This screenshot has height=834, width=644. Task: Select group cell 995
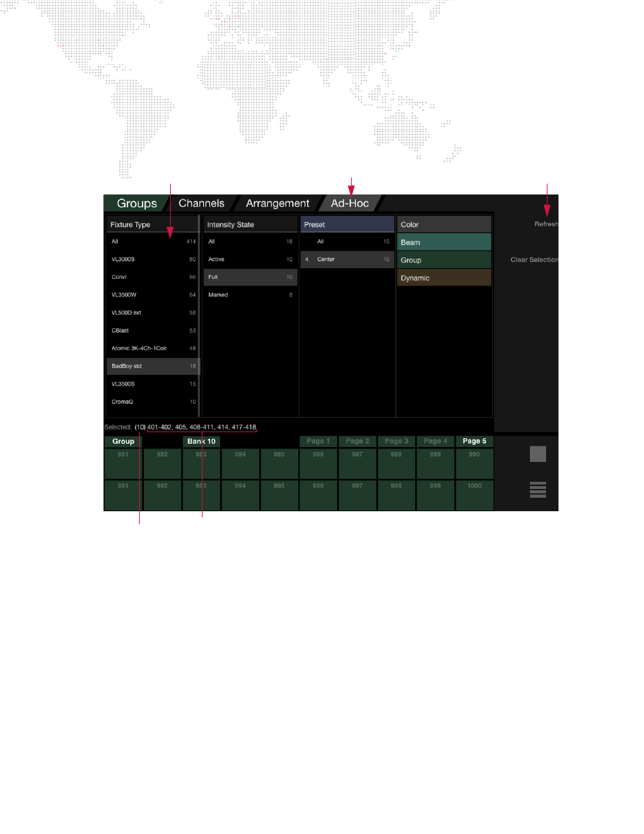pyautogui.click(x=279, y=495)
